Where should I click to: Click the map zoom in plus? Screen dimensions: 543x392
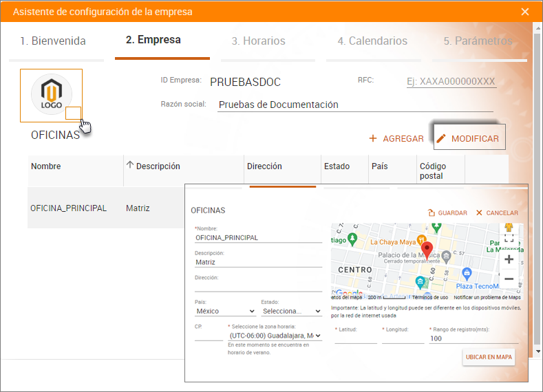coord(509,259)
